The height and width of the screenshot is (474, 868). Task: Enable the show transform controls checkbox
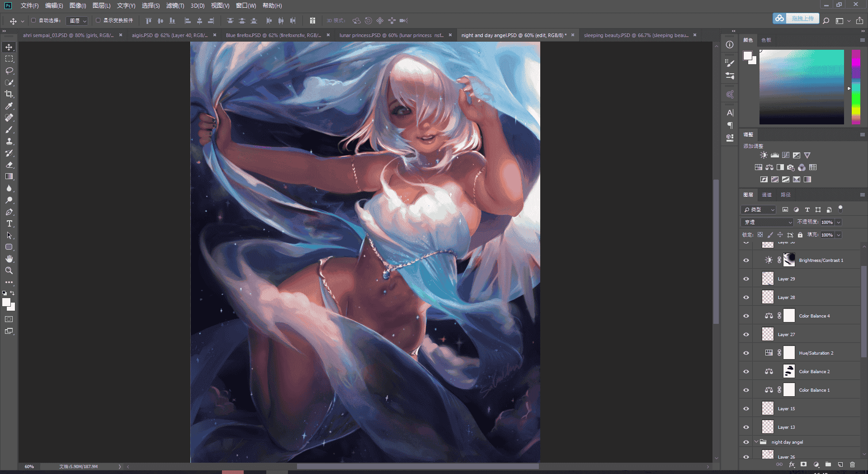coord(98,20)
